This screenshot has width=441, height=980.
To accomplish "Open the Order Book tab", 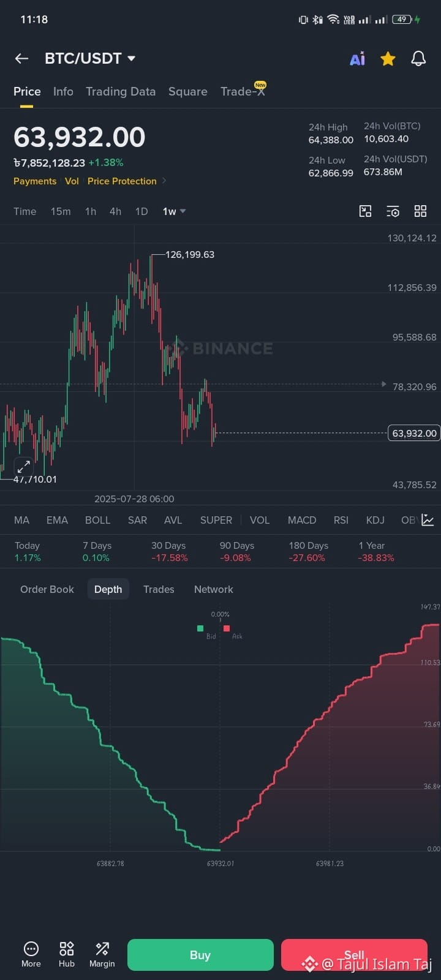I will 47,589.
